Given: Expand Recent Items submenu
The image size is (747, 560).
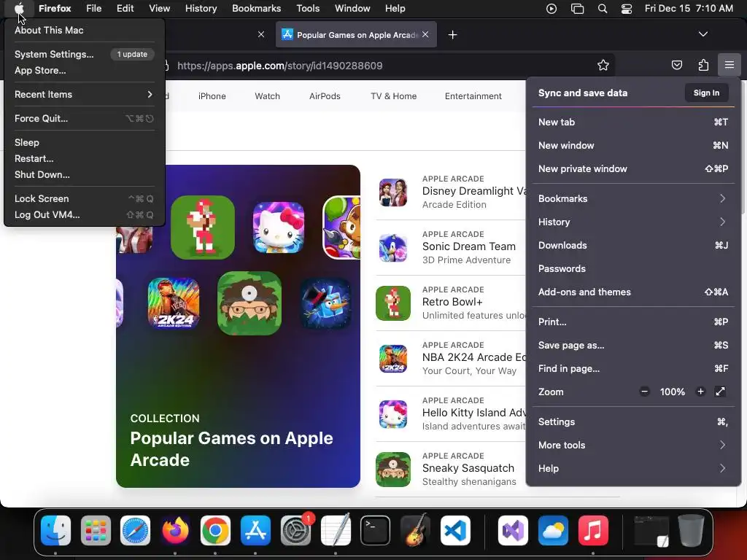Looking at the screenshot, I should click(85, 94).
